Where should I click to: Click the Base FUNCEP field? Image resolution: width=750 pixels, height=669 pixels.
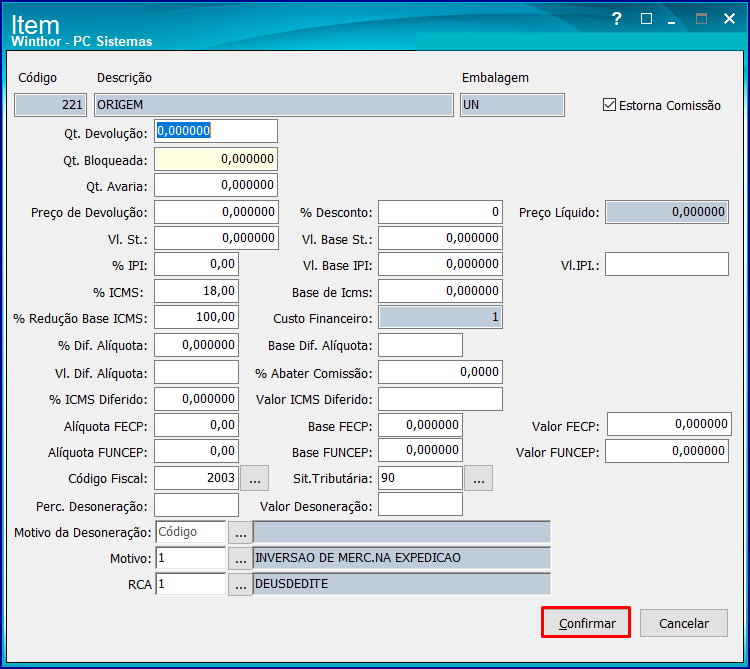pos(420,451)
